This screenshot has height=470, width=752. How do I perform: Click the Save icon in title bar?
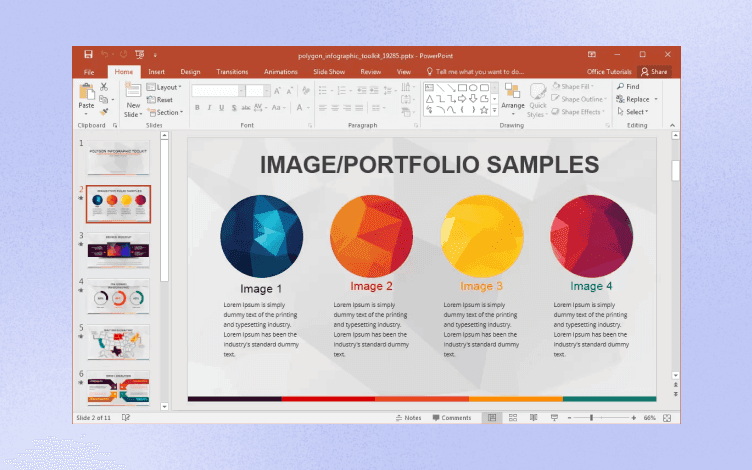coord(88,54)
